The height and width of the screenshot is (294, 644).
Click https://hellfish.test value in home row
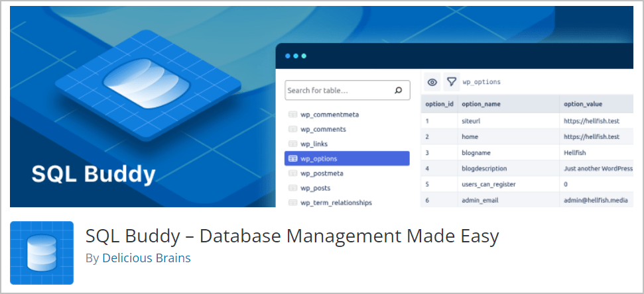click(x=592, y=137)
